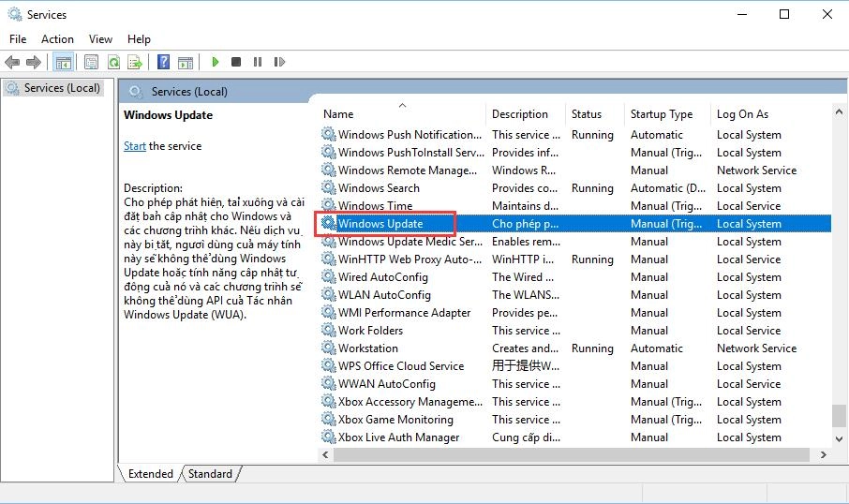
Task: Click the vertical scrollbar thumb
Action: point(839,416)
